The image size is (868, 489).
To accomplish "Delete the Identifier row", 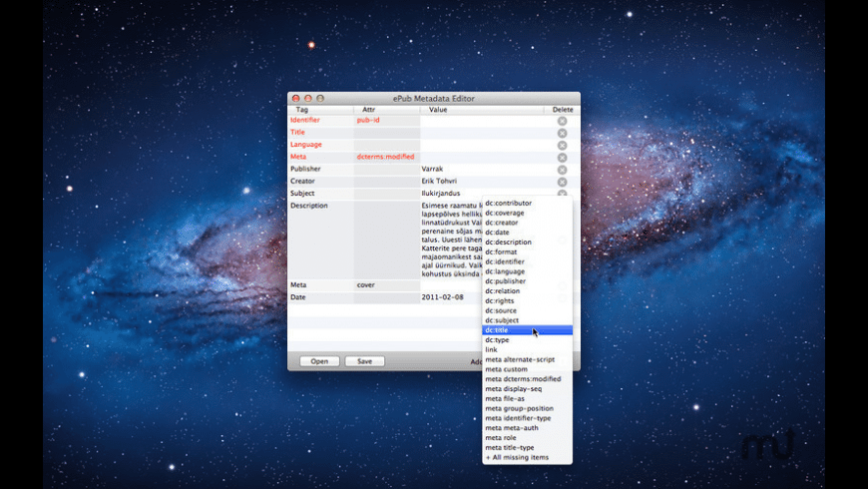I will pos(562,121).
